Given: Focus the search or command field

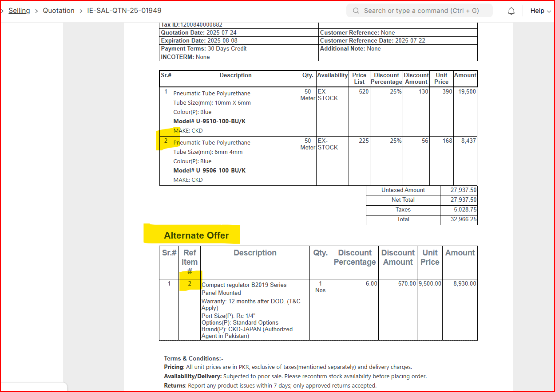Looking at the screenshot, I should [x=421, y=11].
